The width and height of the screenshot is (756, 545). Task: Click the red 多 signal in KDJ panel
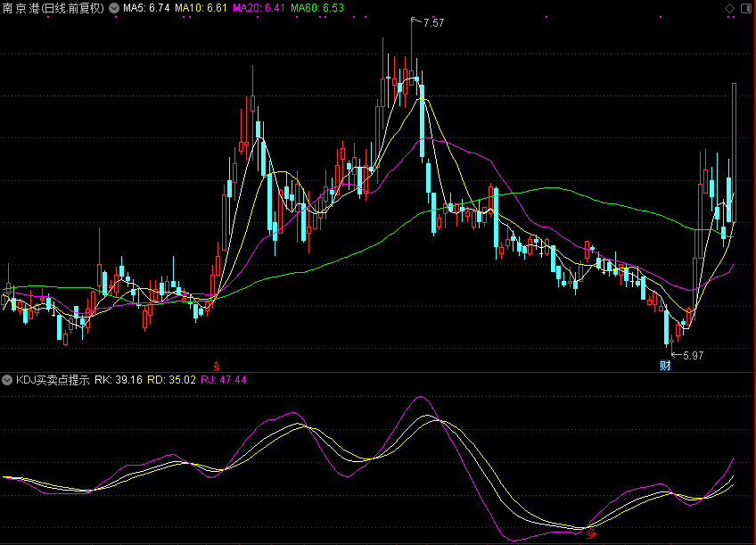[x=591, y=533]
